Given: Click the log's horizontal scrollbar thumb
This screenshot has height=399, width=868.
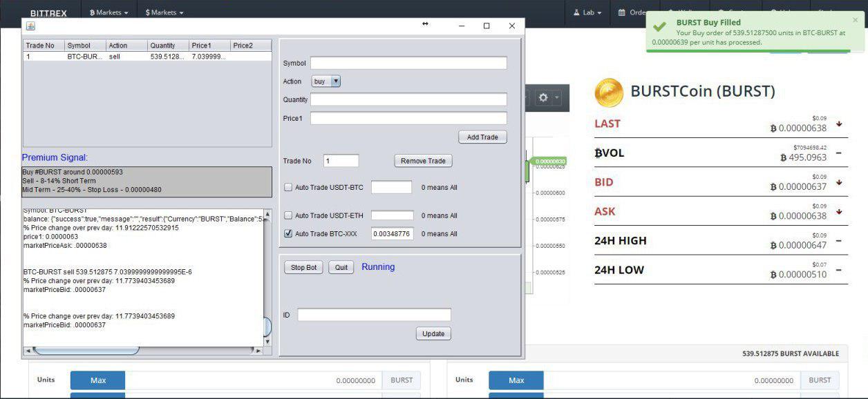Looking at the screenshot, I should point(86,351).
